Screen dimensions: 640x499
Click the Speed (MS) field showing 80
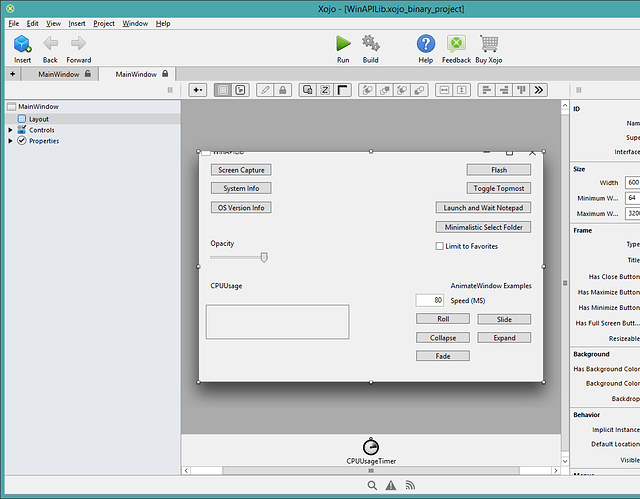click(x=429, y=300)
